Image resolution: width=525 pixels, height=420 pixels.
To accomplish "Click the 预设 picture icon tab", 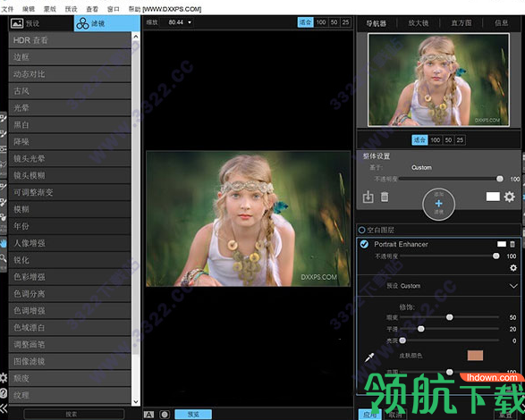I will coord(17,23).
